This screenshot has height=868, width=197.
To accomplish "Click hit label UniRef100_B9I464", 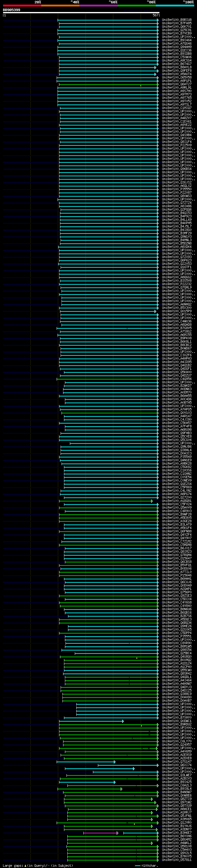I will pyautogui.click(x=176, y=40).
